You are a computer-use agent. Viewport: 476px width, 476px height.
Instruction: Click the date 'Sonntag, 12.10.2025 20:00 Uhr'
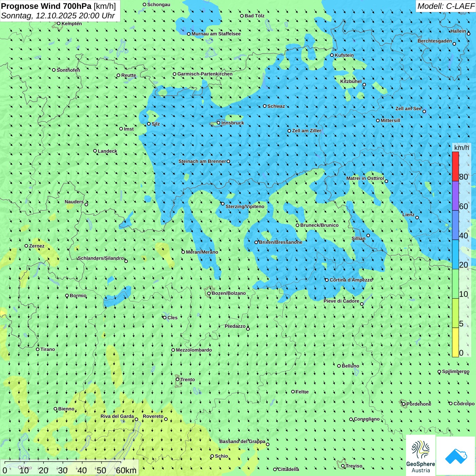coord(58,16)
